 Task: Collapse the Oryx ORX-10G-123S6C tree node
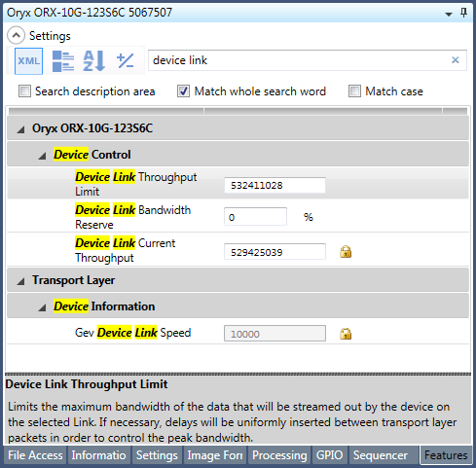click(21, 129)
